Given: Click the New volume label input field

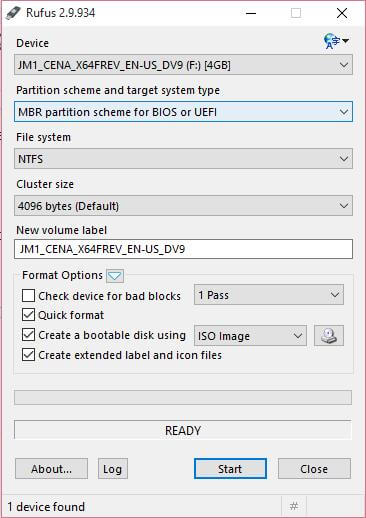Looking at the screenshot, I should click(x=183, y=249).
